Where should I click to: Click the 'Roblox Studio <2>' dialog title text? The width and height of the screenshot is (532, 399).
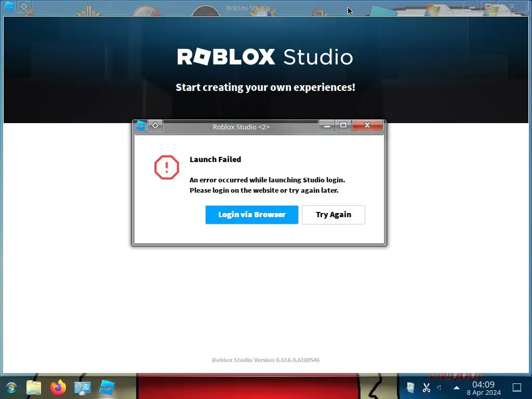pos(241,127)
